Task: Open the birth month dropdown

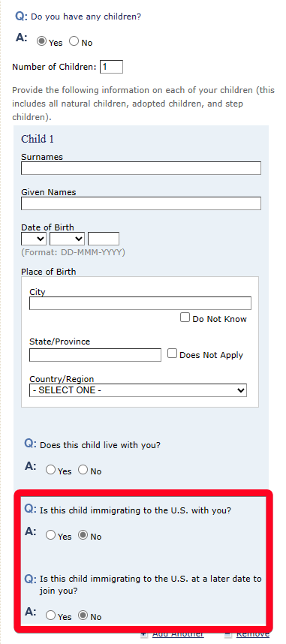Action: [67, 239]
